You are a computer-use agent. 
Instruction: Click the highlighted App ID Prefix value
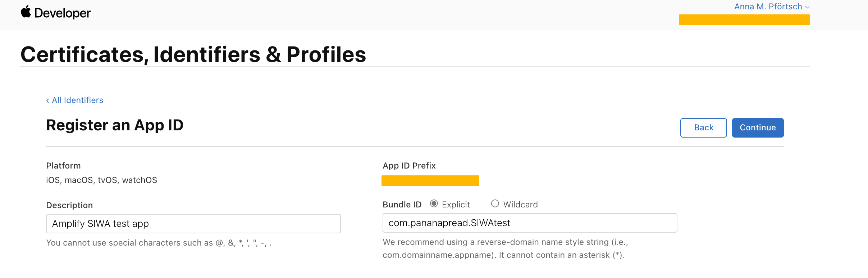pyautogui.click(x=430, y=180)
